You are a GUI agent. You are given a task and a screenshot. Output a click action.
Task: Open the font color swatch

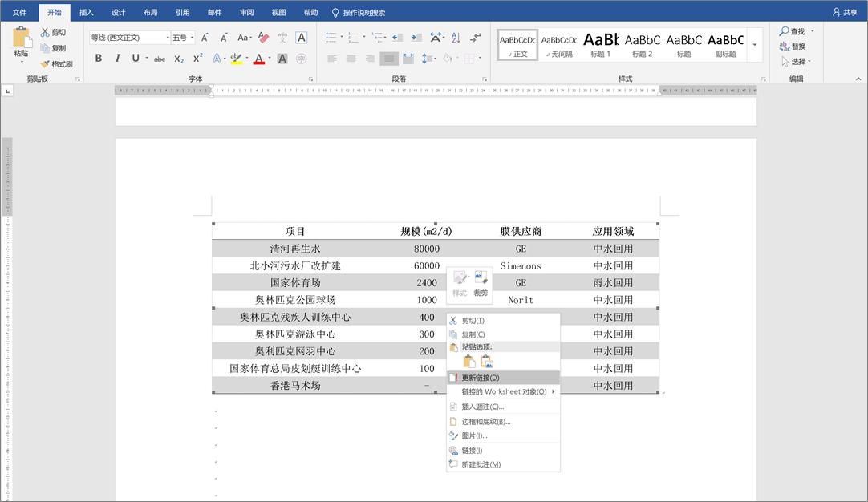click(x=258, y=59)
